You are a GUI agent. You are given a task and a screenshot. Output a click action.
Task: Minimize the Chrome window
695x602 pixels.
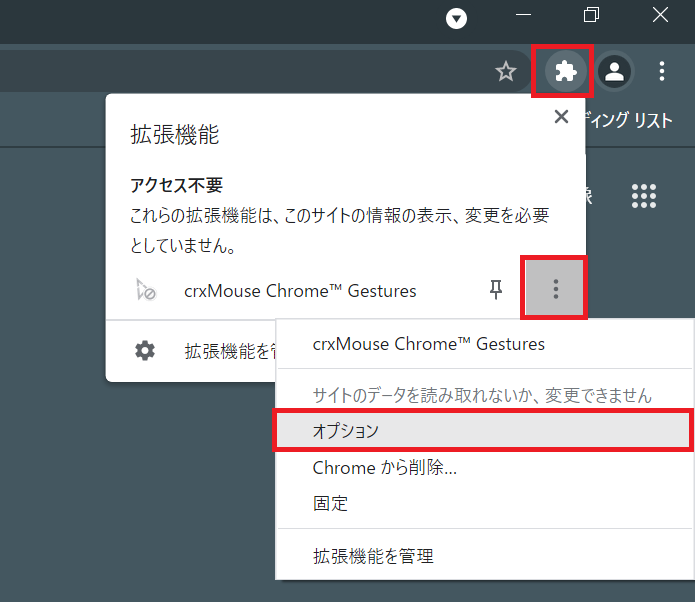523,15
